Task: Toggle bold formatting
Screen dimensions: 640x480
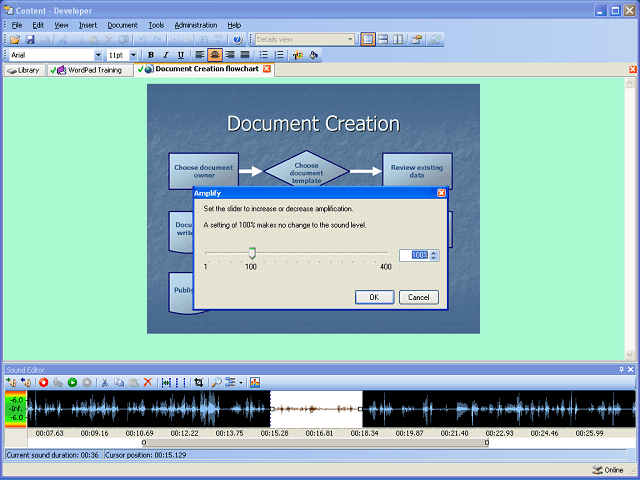Action: point(151,55)
